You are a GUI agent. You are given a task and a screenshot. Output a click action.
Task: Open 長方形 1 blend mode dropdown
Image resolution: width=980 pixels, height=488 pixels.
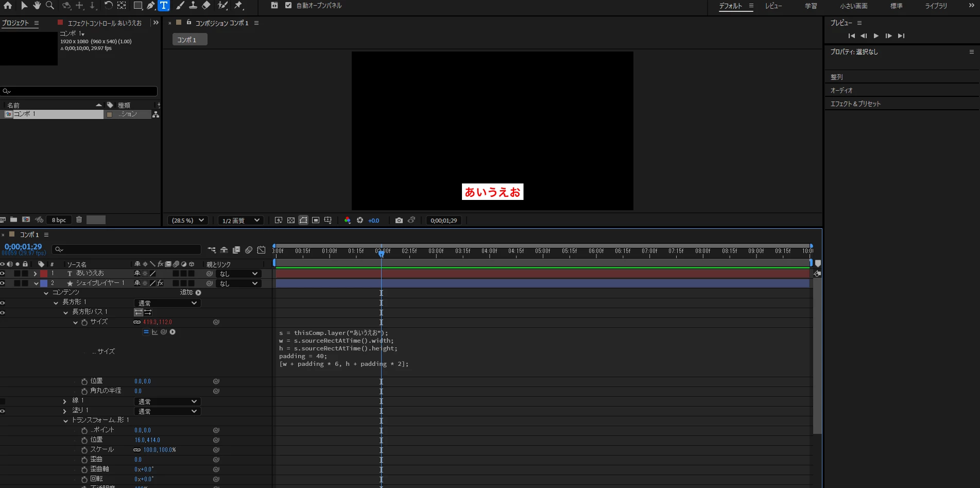click(167, 303)
